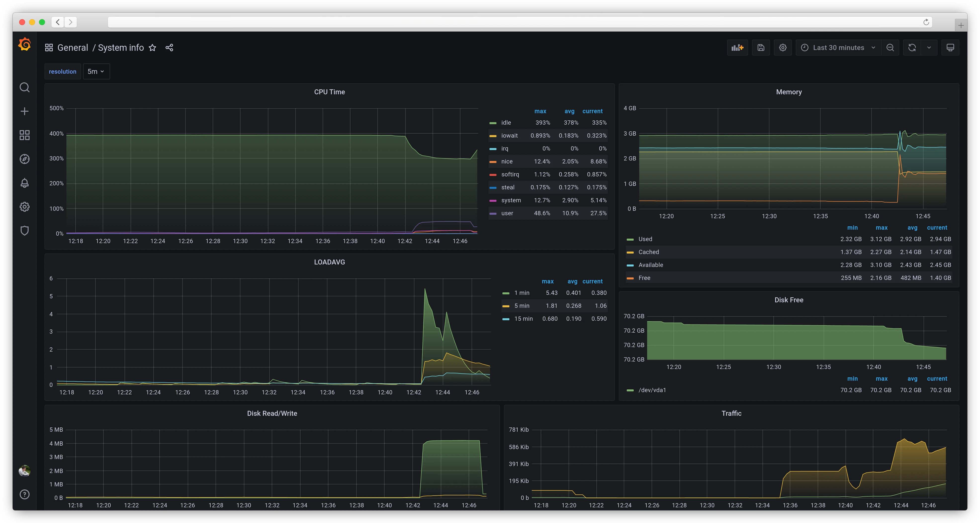980x523 pixels.
Task: Select the Create (plus) icon in sidebar
Action: [24, 111]
